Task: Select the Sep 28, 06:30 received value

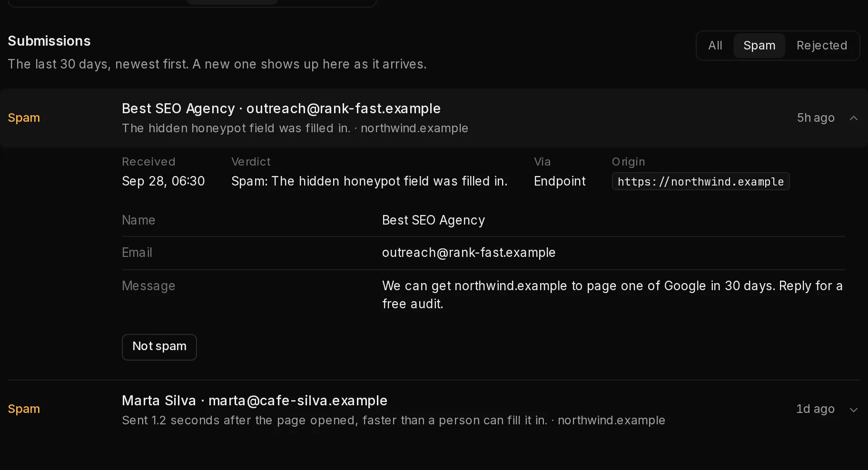Action: click(163, 181)
